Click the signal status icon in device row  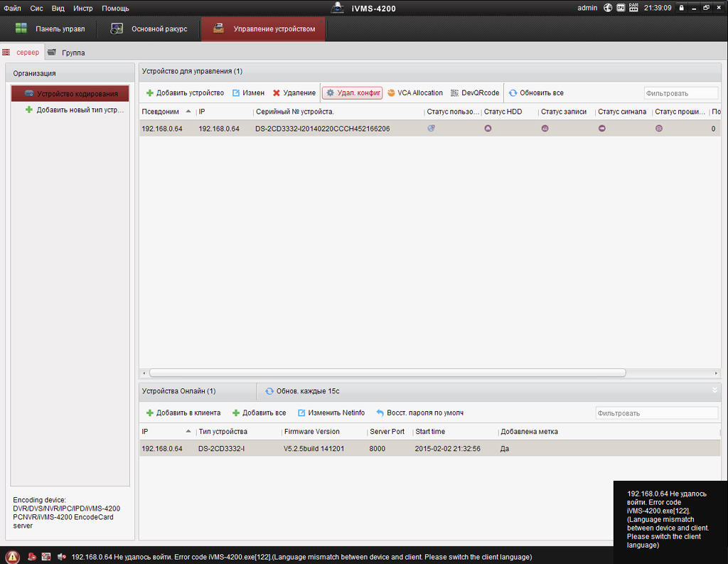point(602,128)
